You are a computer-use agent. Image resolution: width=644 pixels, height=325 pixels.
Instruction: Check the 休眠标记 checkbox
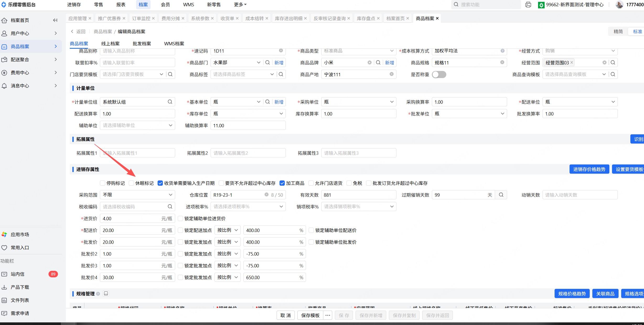(132, 183)
